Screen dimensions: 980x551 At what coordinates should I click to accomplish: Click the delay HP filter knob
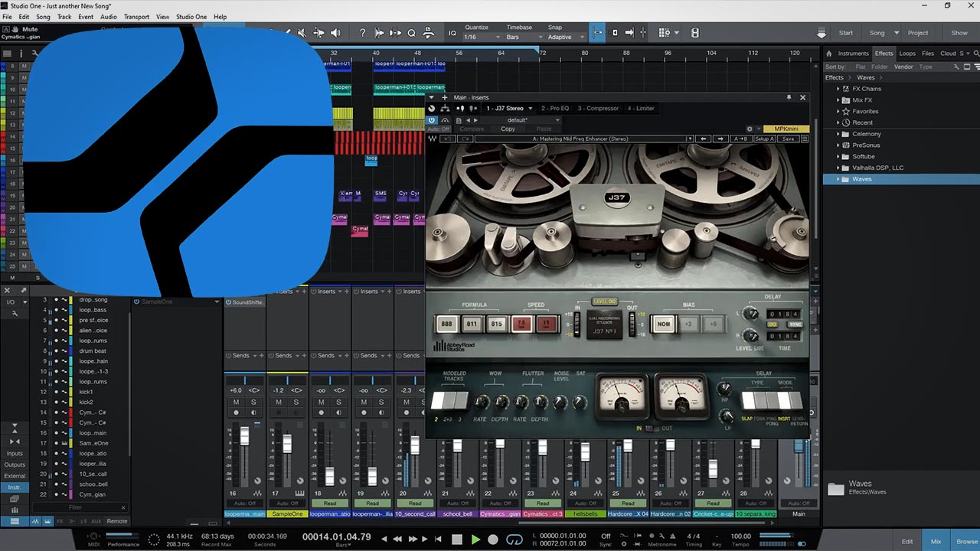pyautogui.click(x=724, y=389)
